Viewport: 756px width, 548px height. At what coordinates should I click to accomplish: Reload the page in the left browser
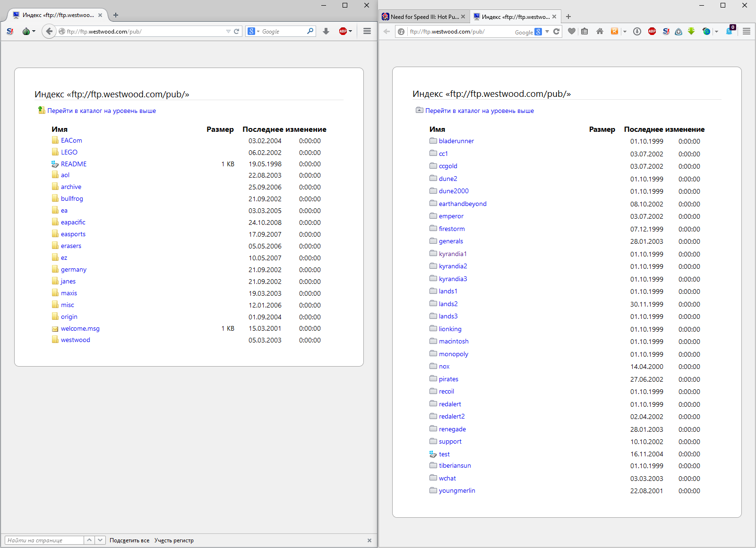(237, 31)
